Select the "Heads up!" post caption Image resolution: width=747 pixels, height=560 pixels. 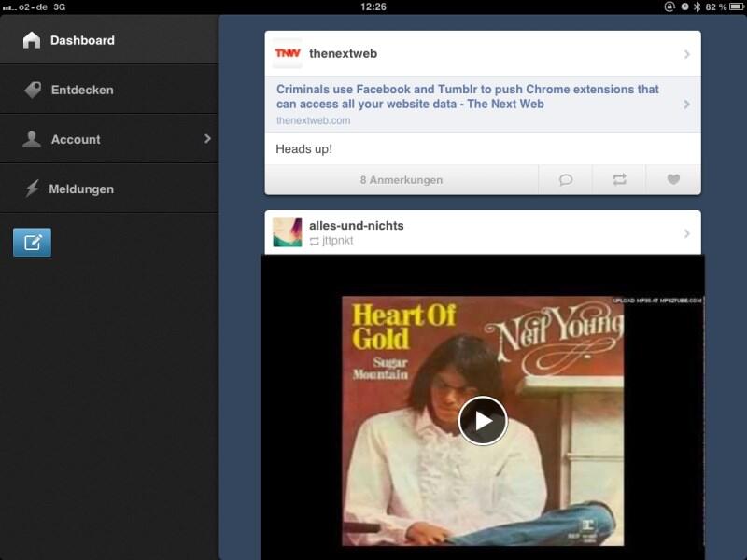[x=304, y=149]
